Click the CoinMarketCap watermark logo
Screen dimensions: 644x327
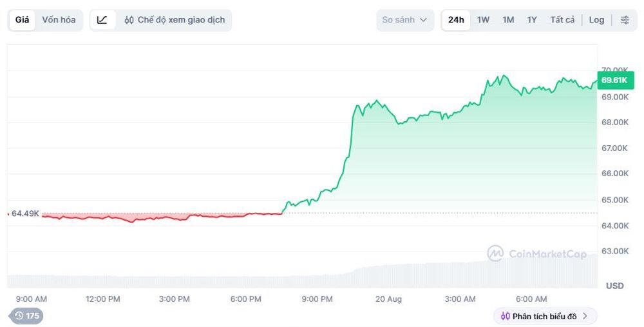click(495, 253)
